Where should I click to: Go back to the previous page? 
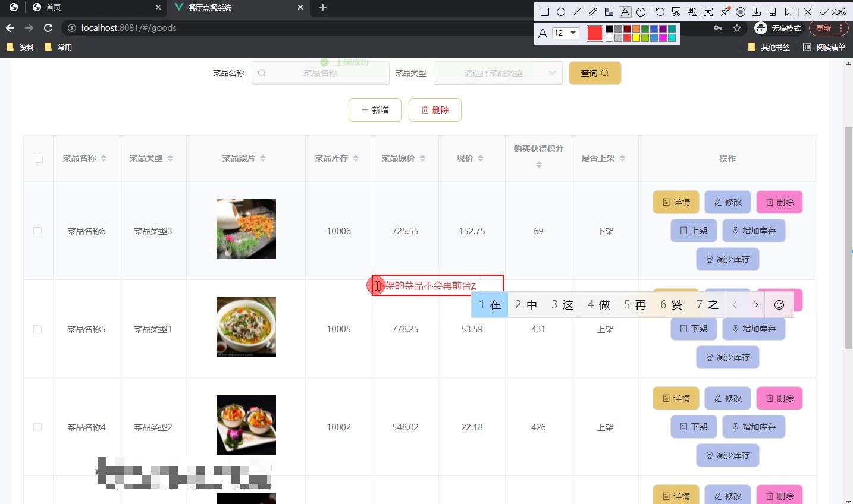pyautogui.click(x=10, y=28)
